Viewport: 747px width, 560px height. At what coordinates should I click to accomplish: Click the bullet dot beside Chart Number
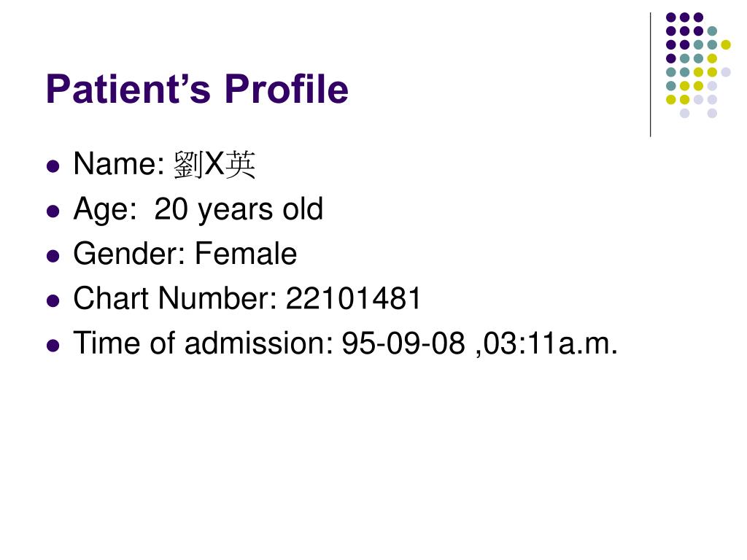53,301
